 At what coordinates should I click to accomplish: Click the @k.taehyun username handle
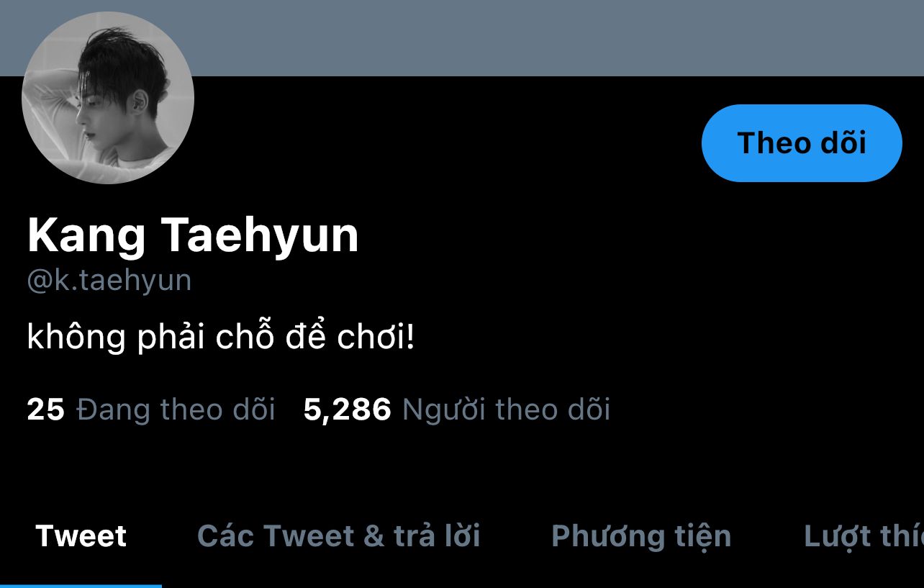point(109,281)
